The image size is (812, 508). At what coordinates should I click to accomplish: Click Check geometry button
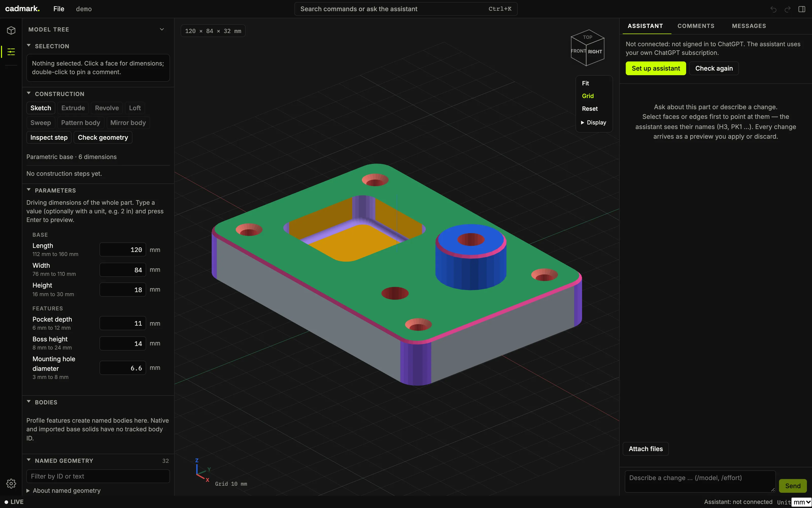point(103,138)
